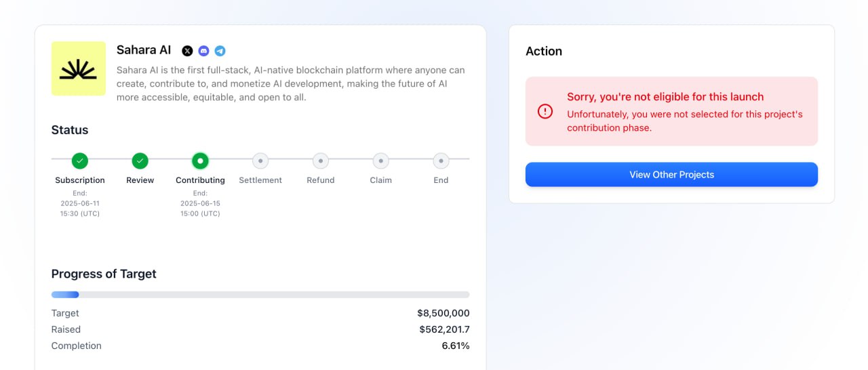Click the Target value $8,500,000

coord(443,313)
